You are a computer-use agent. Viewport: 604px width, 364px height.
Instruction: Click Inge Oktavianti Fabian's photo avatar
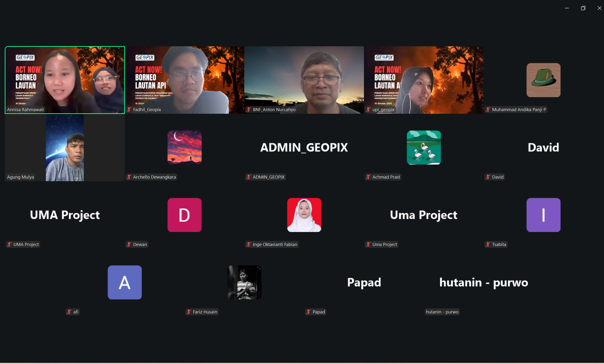[x=304, y=215]
